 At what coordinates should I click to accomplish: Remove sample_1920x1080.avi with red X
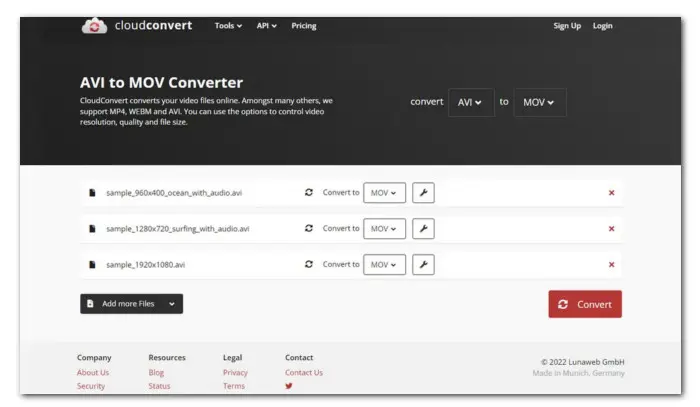[x=612, y=265]
